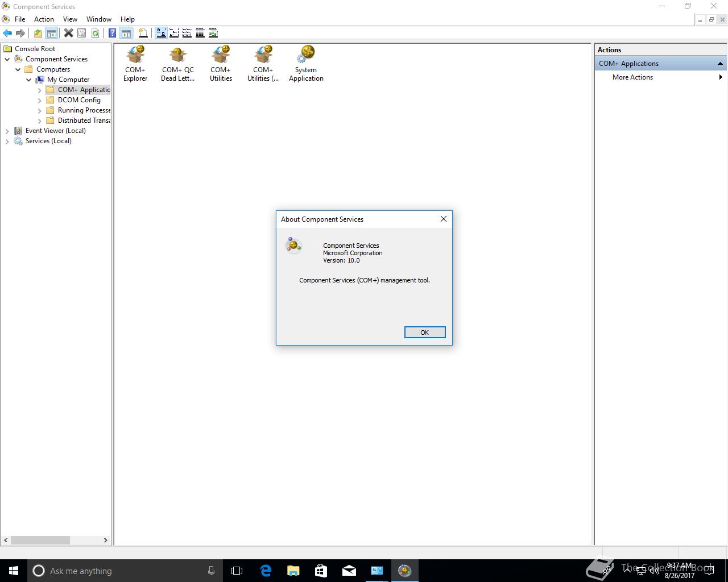This screenshot has height=582, width=728.
Task: Click the Windows Start button
Action: (x=14, y=571)
